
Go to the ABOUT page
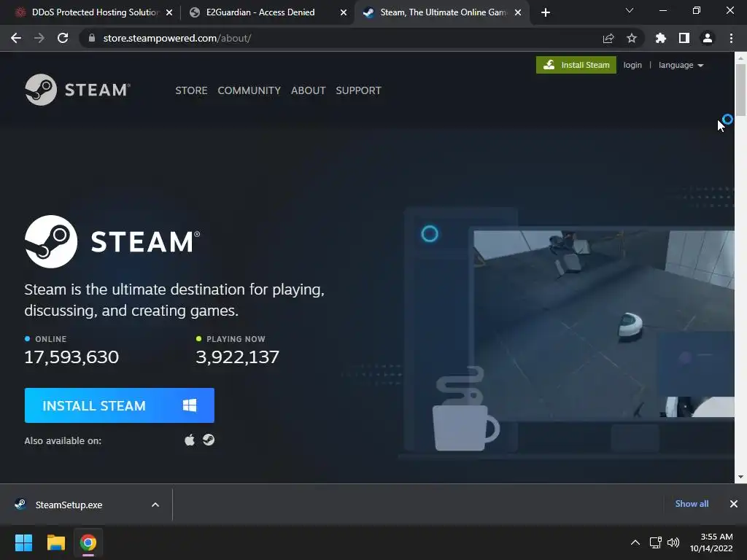(309, 90)
